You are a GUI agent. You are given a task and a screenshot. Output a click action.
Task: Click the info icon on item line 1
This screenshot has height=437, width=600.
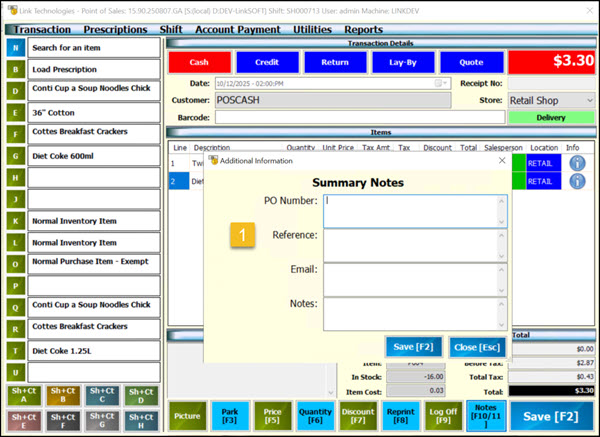(576, 163)
